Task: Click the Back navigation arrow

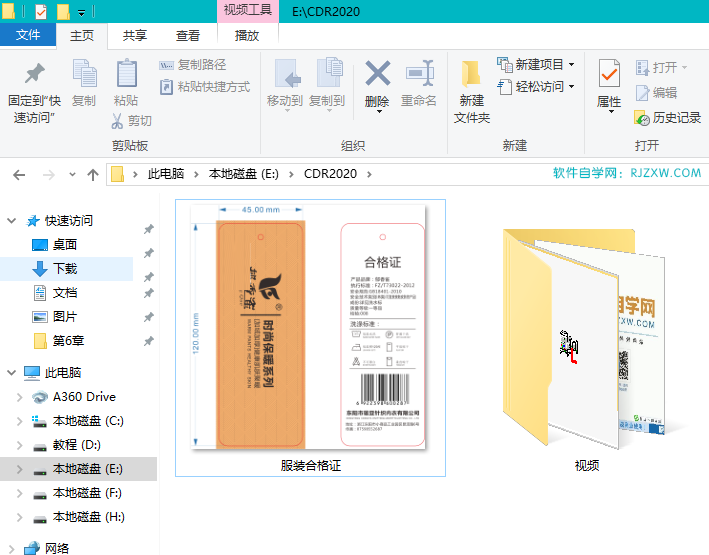Action: (19, 175)
